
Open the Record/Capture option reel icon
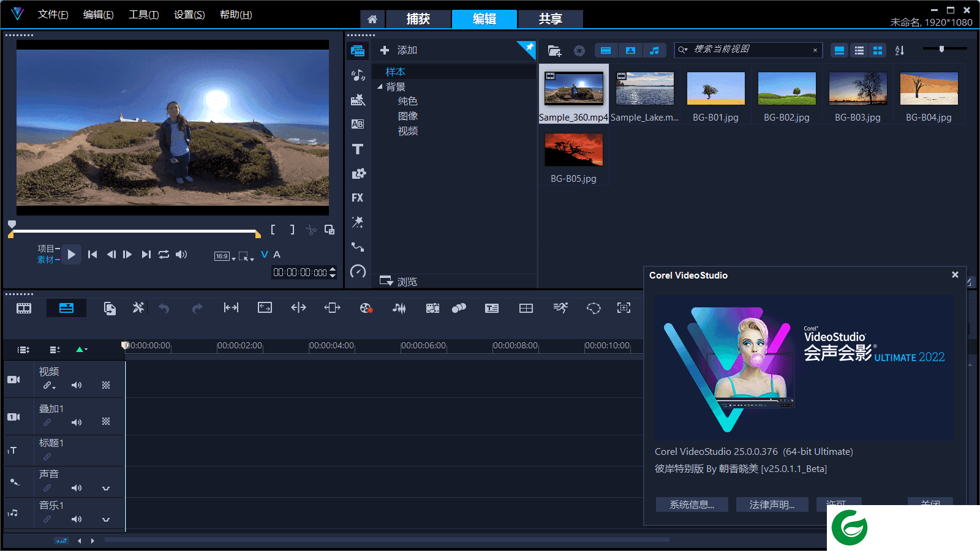click(366, 308)
